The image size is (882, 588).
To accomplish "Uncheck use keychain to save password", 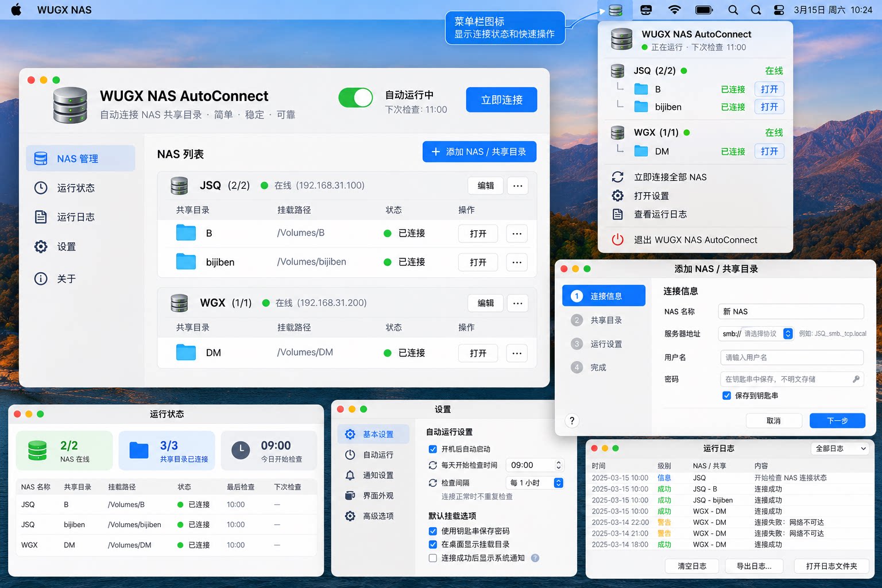I will pyautogui.click(x=433, y=531).
